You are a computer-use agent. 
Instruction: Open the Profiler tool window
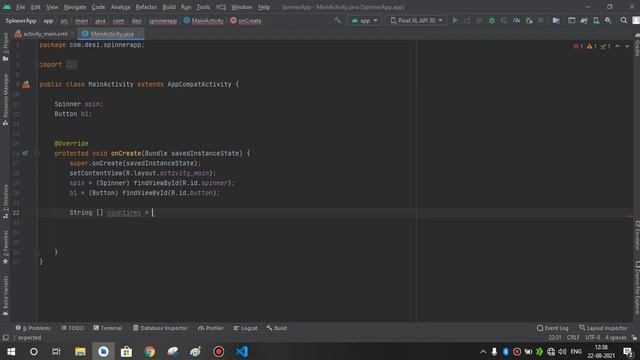tap(211, 328)
